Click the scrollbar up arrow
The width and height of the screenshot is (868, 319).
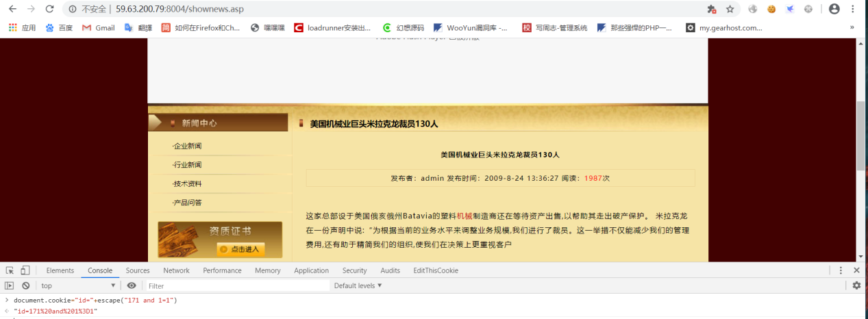(861, 43)
